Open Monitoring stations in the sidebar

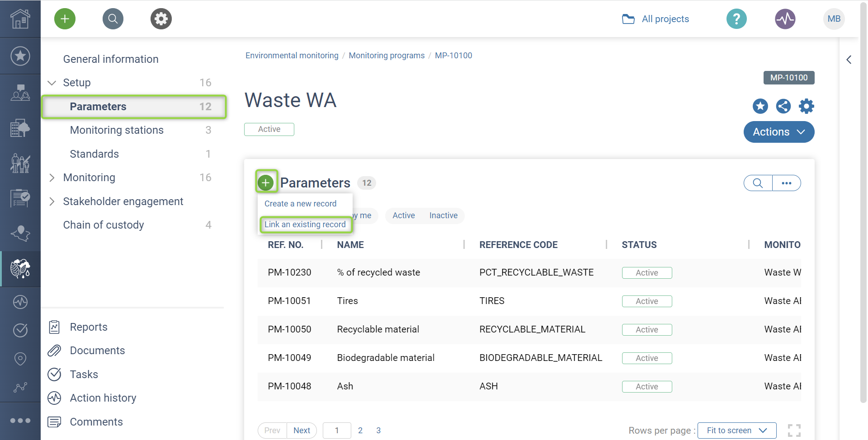tap(117, 130)
